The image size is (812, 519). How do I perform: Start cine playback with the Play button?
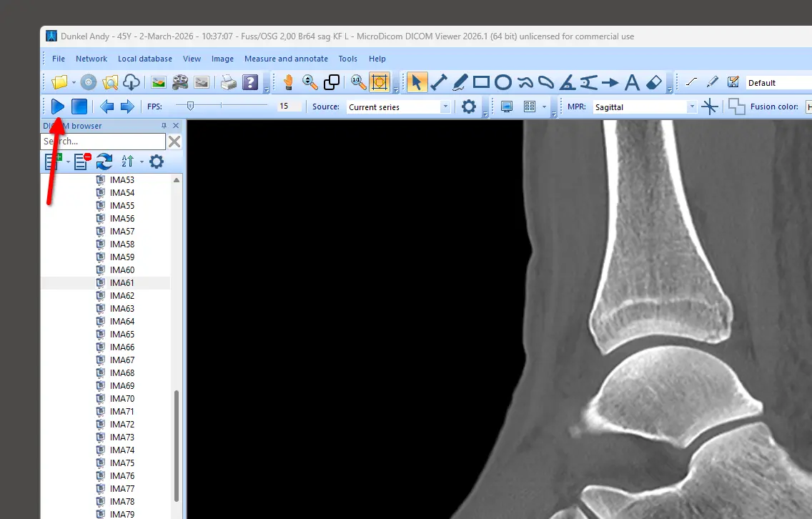[x=58, y=107]
